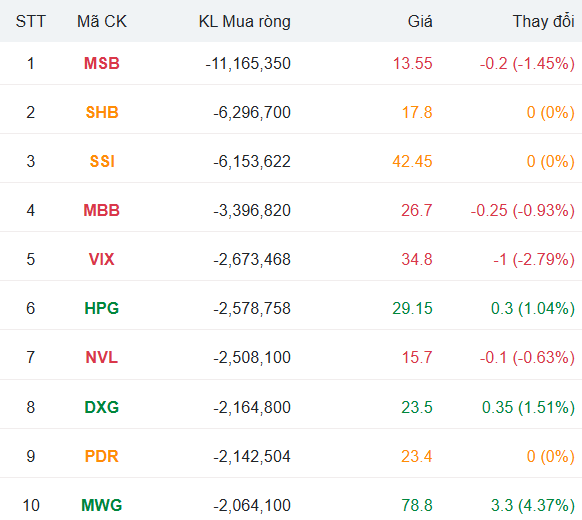Click the STT column header
Viewport: 582px width, 520px height.
[x=30, y=22]
